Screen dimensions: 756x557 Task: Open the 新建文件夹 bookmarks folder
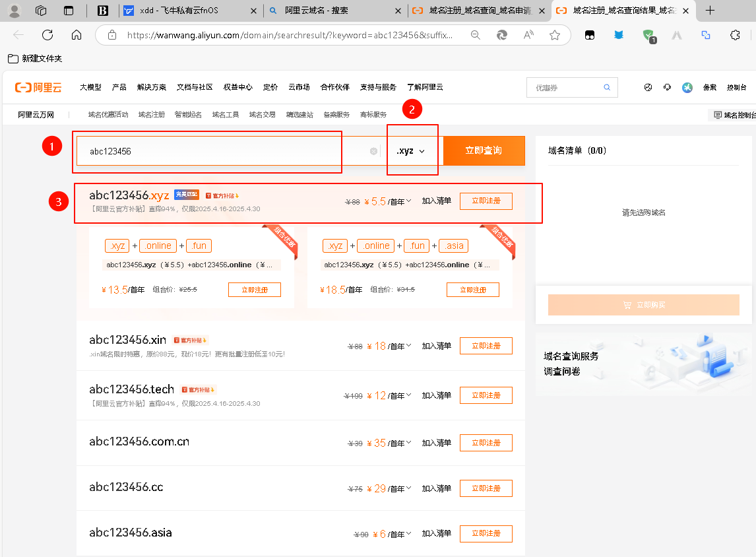click(x=35, y=58)
